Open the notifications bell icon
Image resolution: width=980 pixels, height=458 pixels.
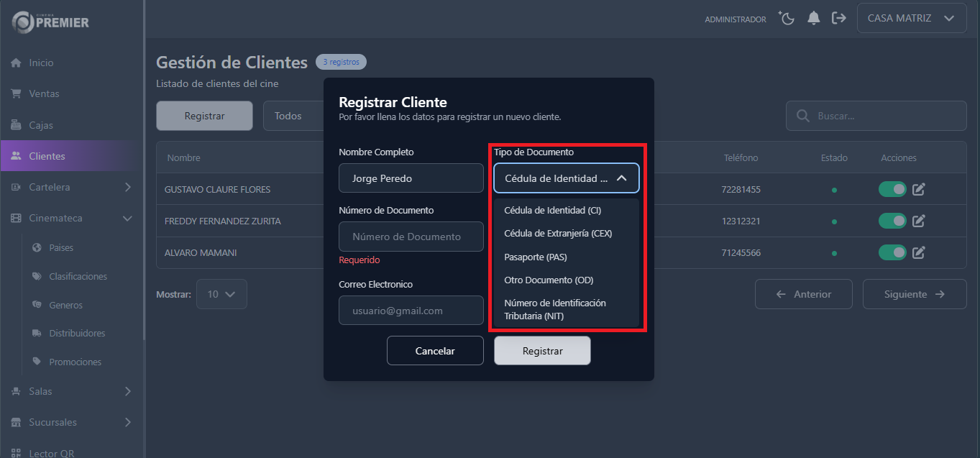pyautogui.click(x=814, y=18)
